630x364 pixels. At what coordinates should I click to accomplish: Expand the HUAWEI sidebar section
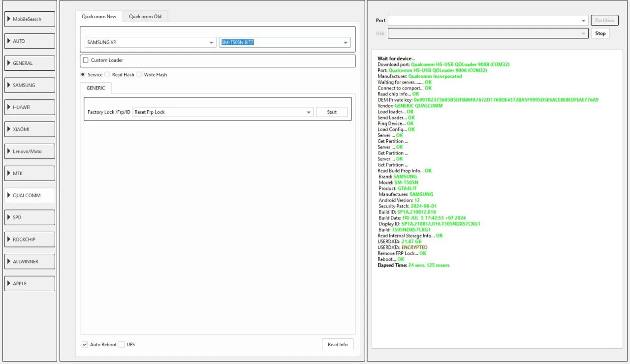[30, 107]
